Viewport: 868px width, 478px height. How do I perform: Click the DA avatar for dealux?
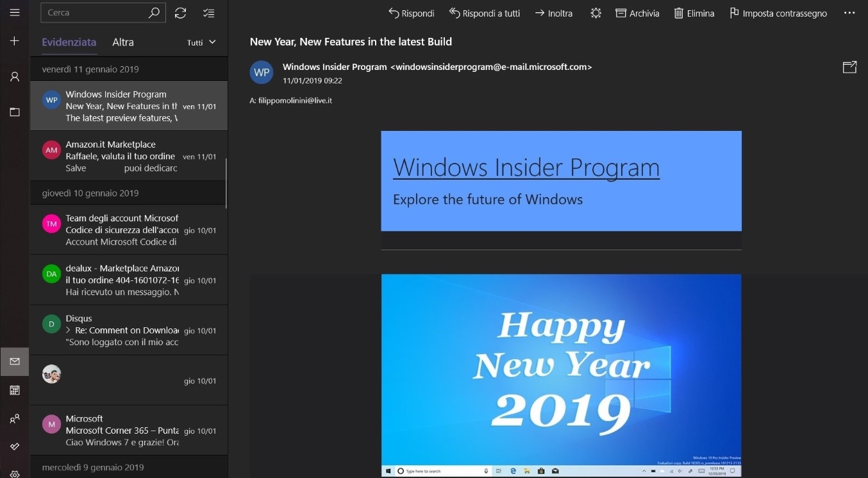[x=51, y=274]
